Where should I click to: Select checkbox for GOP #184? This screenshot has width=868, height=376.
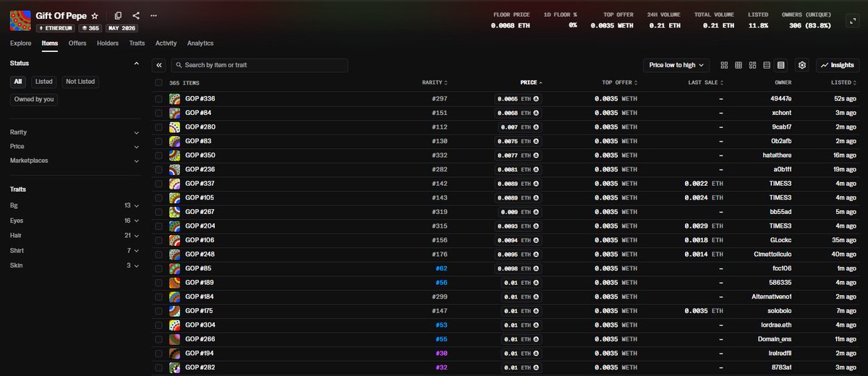click(159, 296)
